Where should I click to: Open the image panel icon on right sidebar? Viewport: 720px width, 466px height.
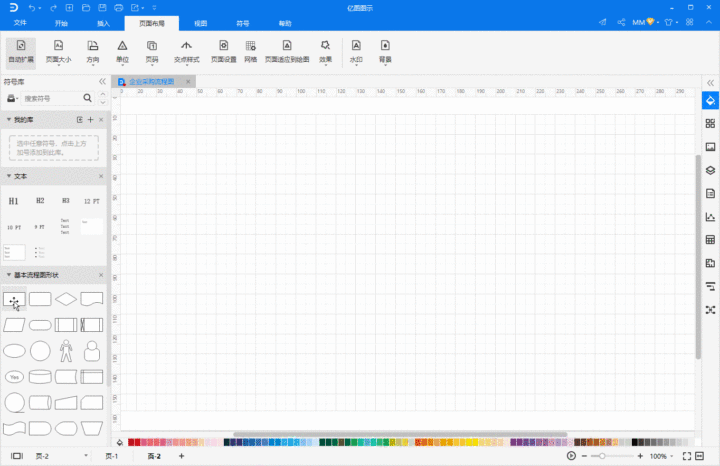click(710, 147)
